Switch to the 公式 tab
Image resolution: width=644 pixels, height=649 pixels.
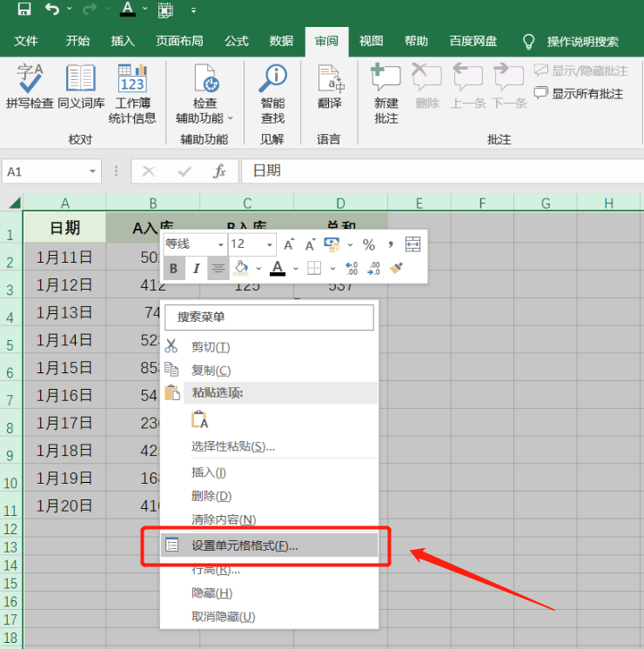click(237, 41)
